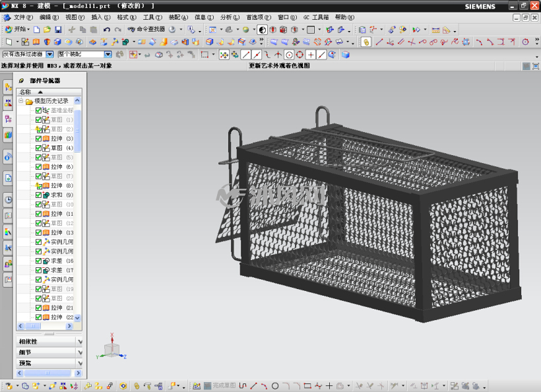Collapse the 模型历史记录 tree node
The height and width of the screenshot is (392, 541).
pos(20,101)
